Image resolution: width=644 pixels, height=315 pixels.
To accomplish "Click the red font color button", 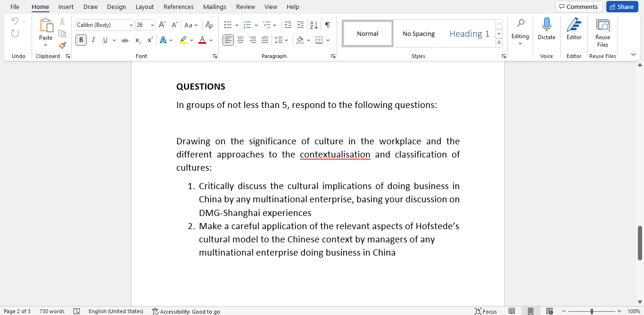I will [202, 40].
